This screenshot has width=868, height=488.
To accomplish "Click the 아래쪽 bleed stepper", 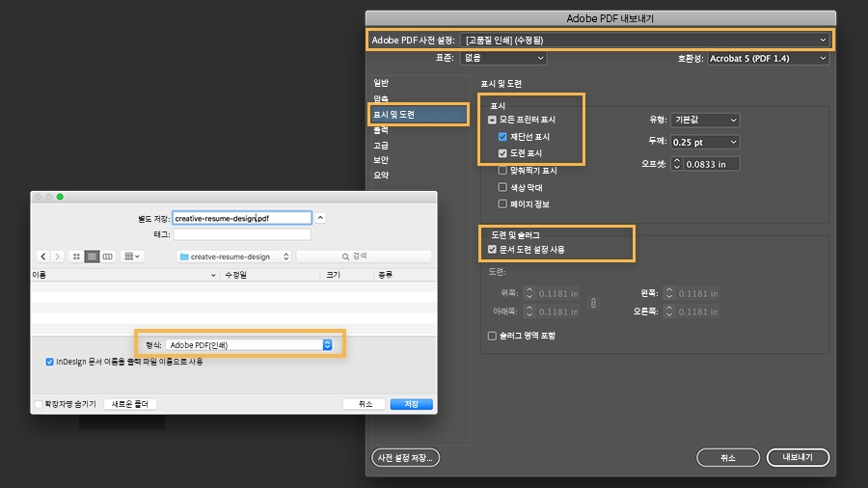I will (529, 312).
